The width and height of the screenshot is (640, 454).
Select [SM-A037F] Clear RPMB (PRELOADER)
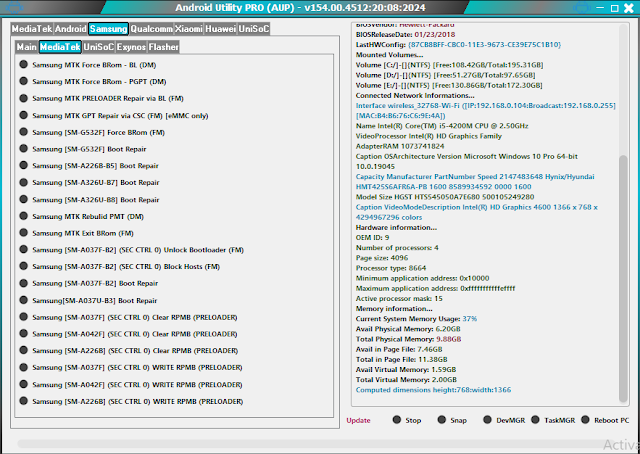(x=128, y=317)
